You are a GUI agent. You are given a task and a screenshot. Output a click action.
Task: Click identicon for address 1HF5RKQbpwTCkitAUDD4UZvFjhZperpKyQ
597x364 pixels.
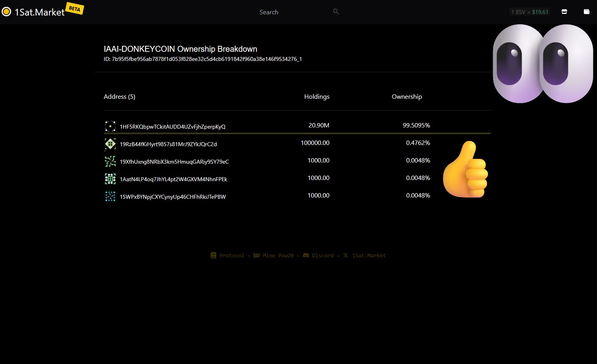110,126
